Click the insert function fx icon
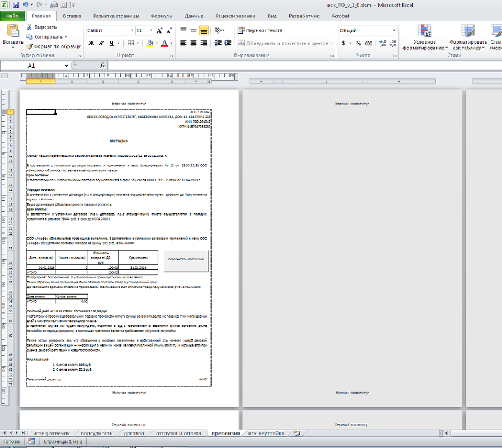 tap(102, 66)
